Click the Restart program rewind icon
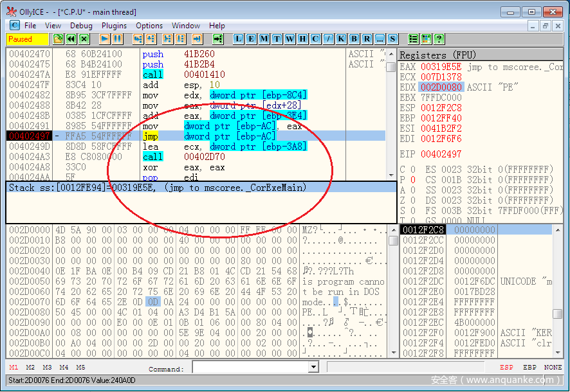The image size is (570, 392). tap(71, 39)
